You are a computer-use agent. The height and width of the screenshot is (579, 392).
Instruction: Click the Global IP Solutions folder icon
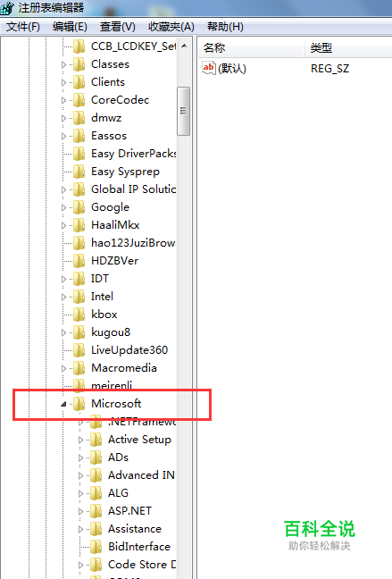click(79, 189)
